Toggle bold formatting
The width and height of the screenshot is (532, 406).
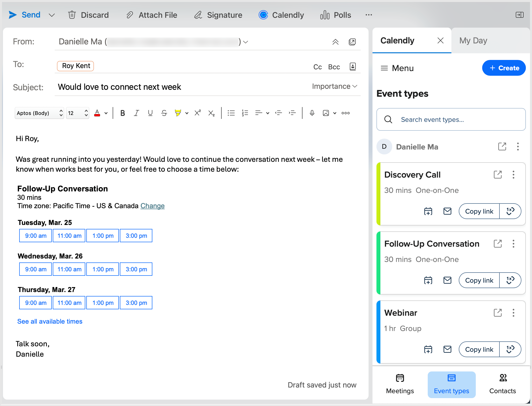[x=123, y=113]
